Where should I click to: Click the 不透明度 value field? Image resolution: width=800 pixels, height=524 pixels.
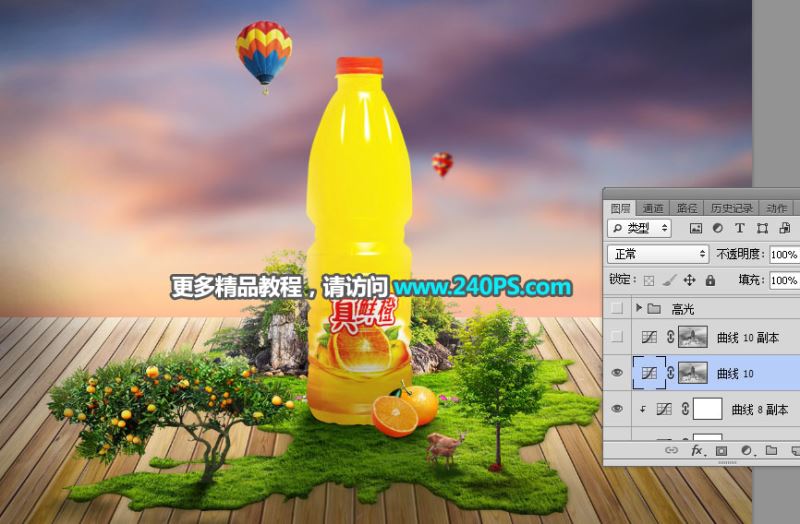coord(784,254)
